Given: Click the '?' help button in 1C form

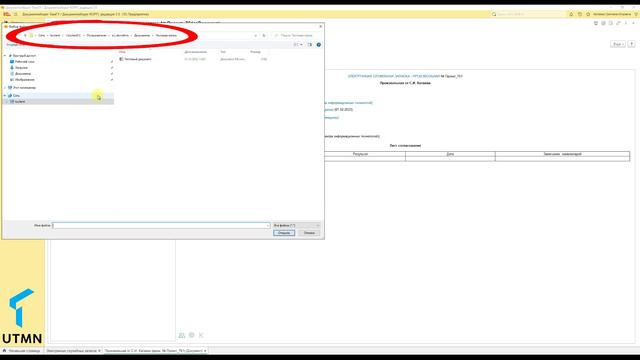Looking at the screenshot, I should 631,44.
